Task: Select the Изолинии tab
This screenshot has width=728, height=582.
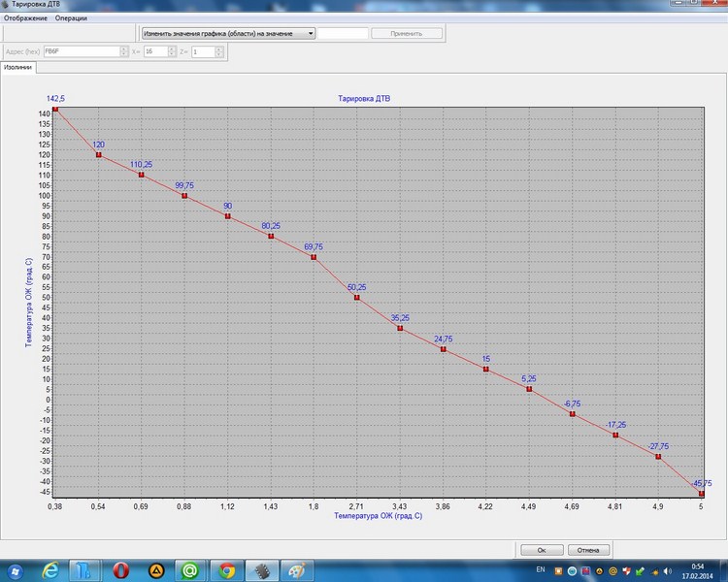Action: click(x=17, y=68)
